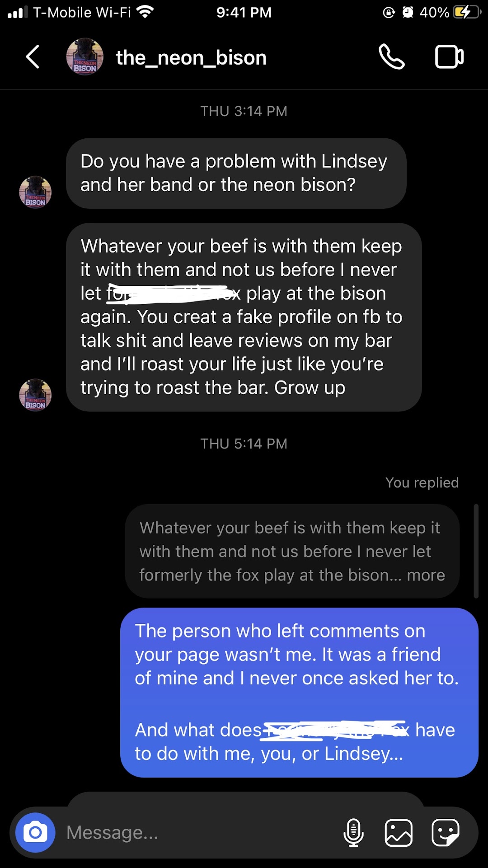Tap the_neon_bison username in header

[191, 58]
